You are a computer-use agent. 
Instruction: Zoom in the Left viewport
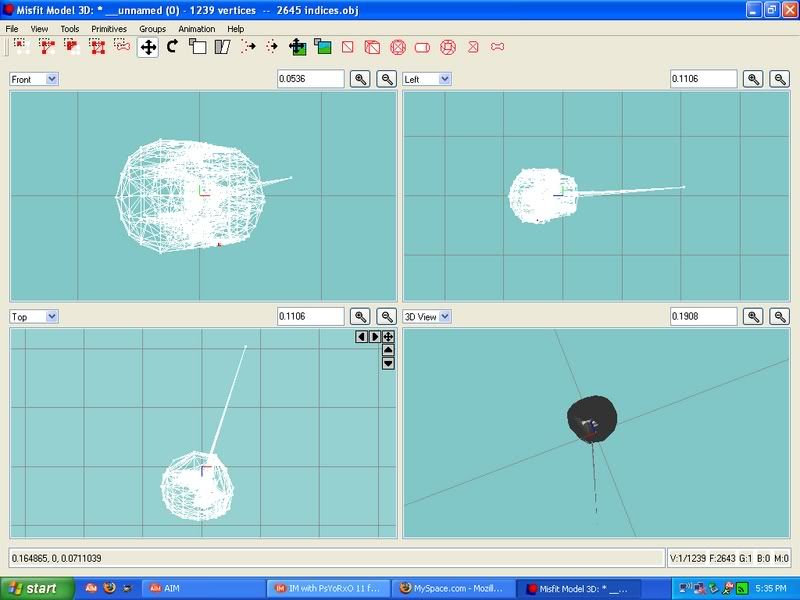pyautogui.click(x=753, y=79)
